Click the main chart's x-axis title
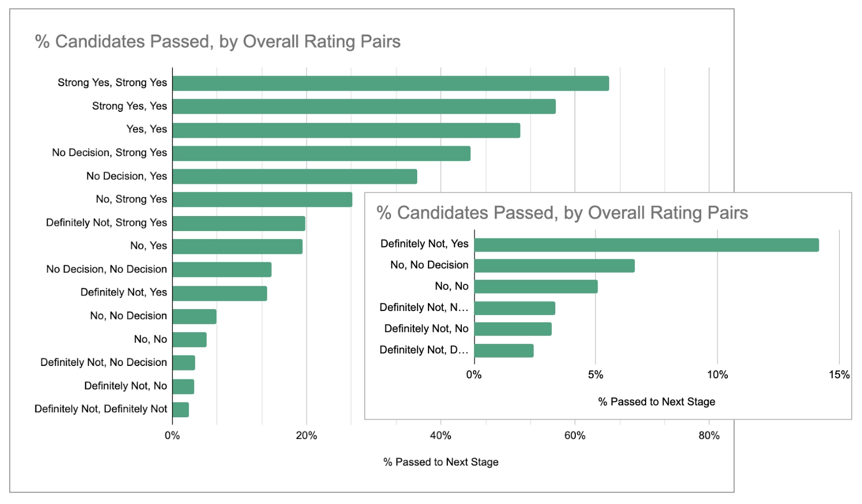 click(441, 462)
